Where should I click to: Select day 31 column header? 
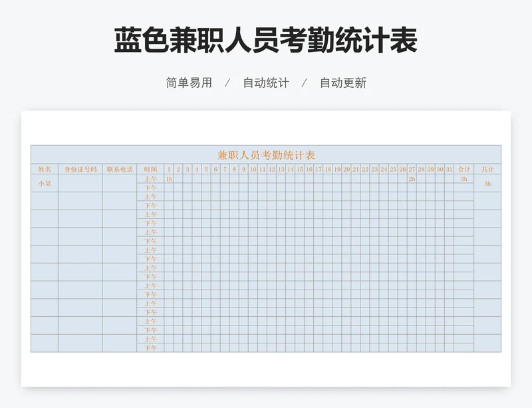[x=450, y=169]
